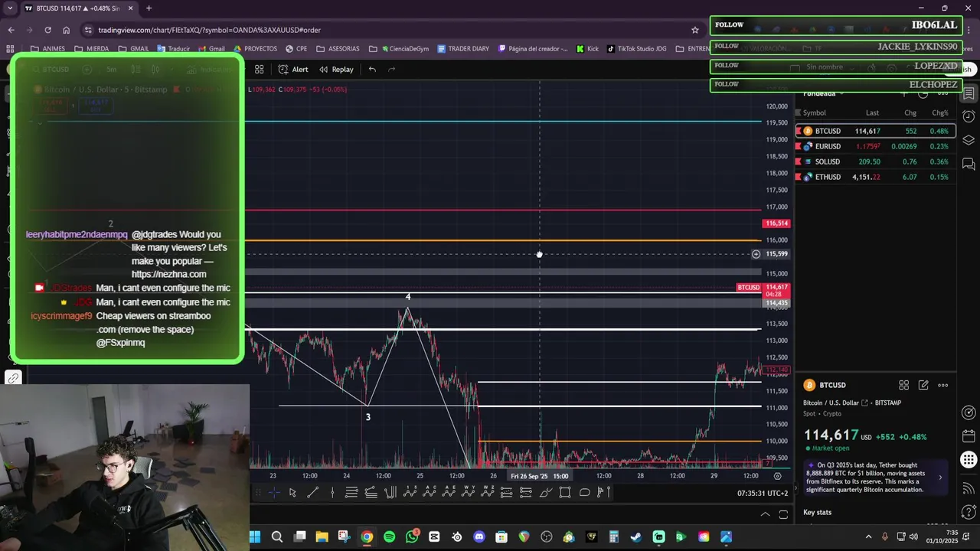Screen dimensions: 980x551
Task: Select the ETHUSD row in the watchlist
Action: click(876, 177)
